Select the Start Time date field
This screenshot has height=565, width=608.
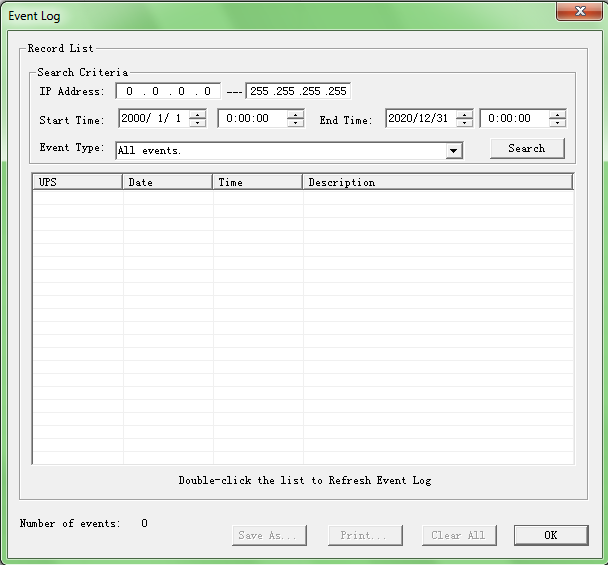click(x=152, y=119)
